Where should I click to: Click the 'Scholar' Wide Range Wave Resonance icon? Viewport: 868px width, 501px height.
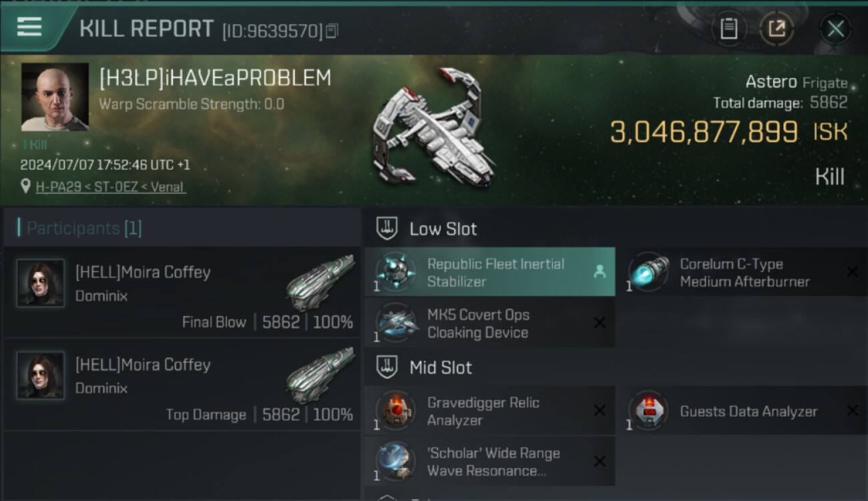395,461
